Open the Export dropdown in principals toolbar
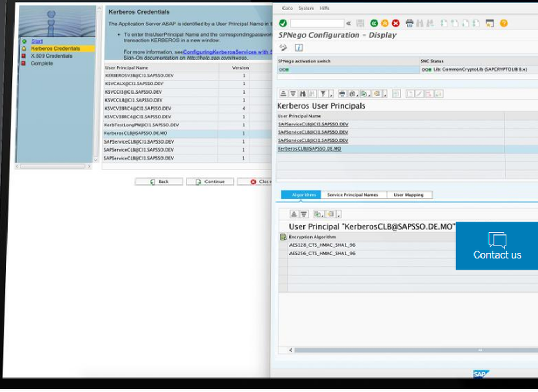The height and width of the screenshot is (392, 538). (365, 94)
